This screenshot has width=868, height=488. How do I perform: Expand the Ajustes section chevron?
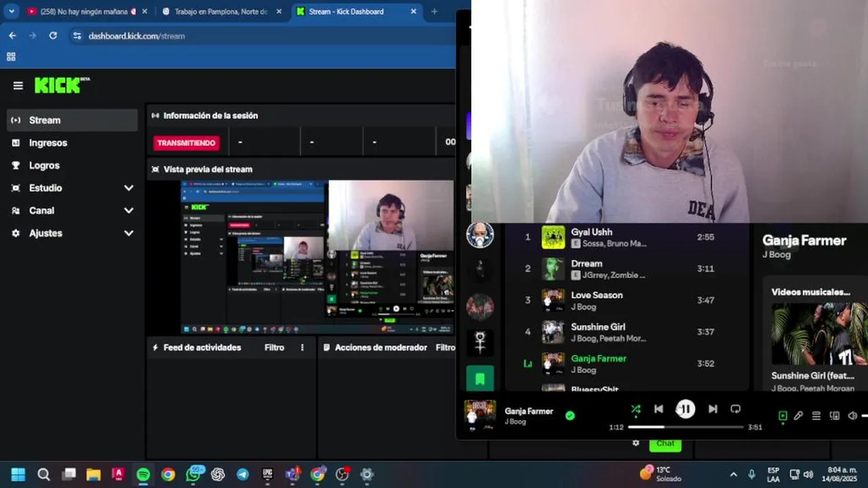129,233
